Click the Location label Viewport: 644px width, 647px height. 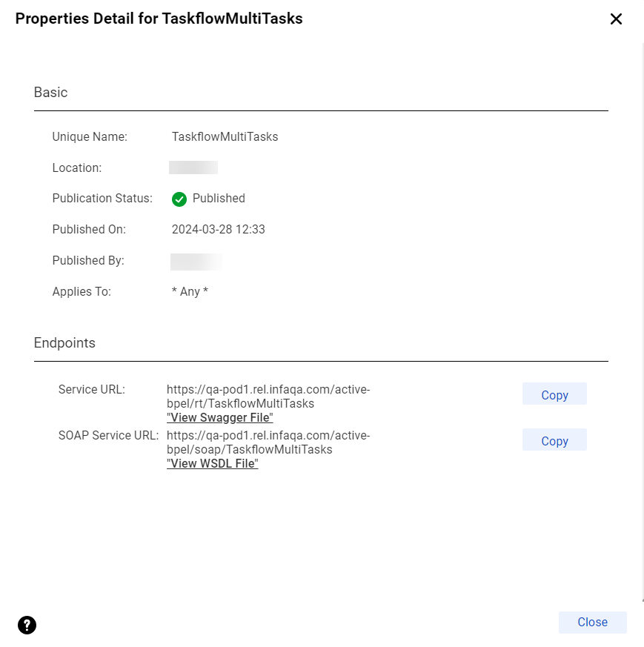click(77, 168)
